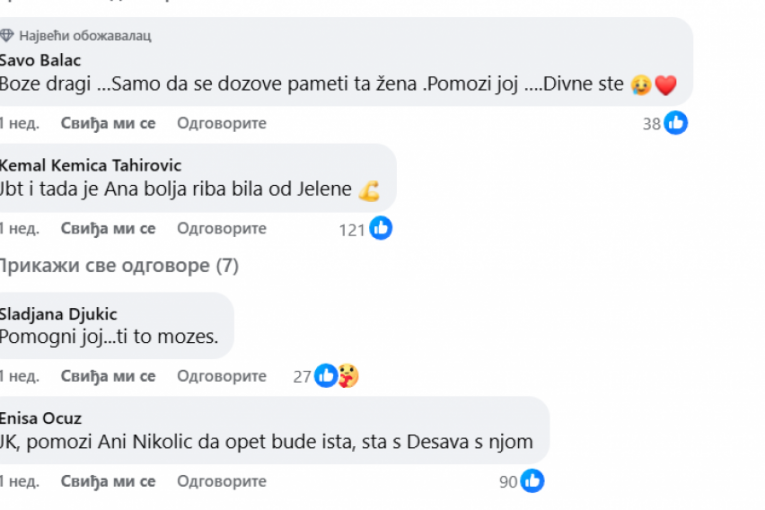Click the like reaction icon showing 90 reactions
This screenshot has height=510, width=765.
(x=532, y=481)
